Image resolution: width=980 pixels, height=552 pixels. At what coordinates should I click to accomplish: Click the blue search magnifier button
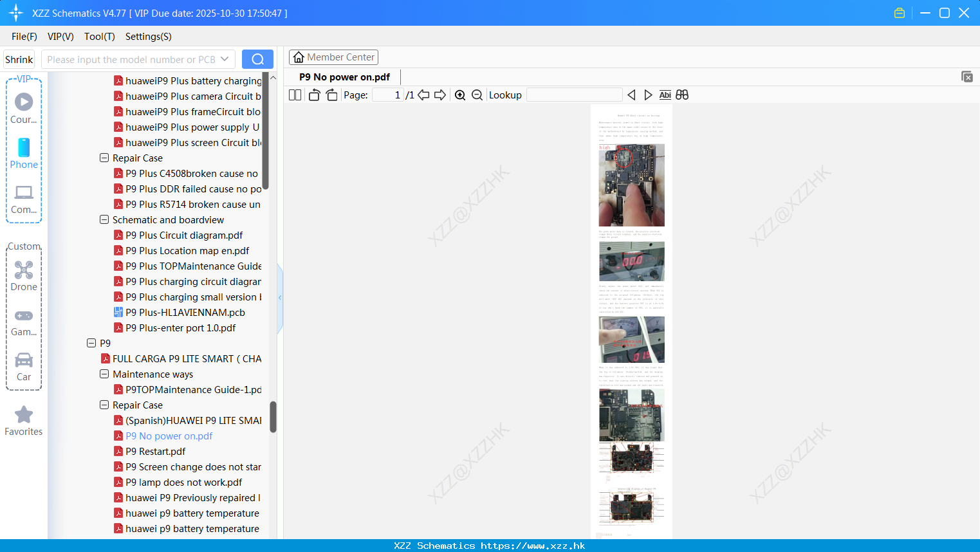tap(257, 59)
